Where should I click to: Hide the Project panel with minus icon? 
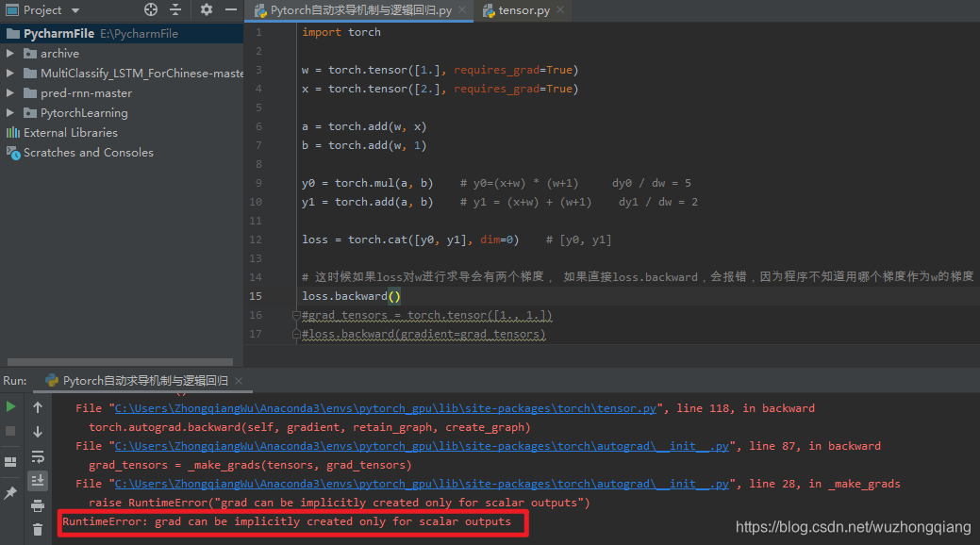coord(231,9)
